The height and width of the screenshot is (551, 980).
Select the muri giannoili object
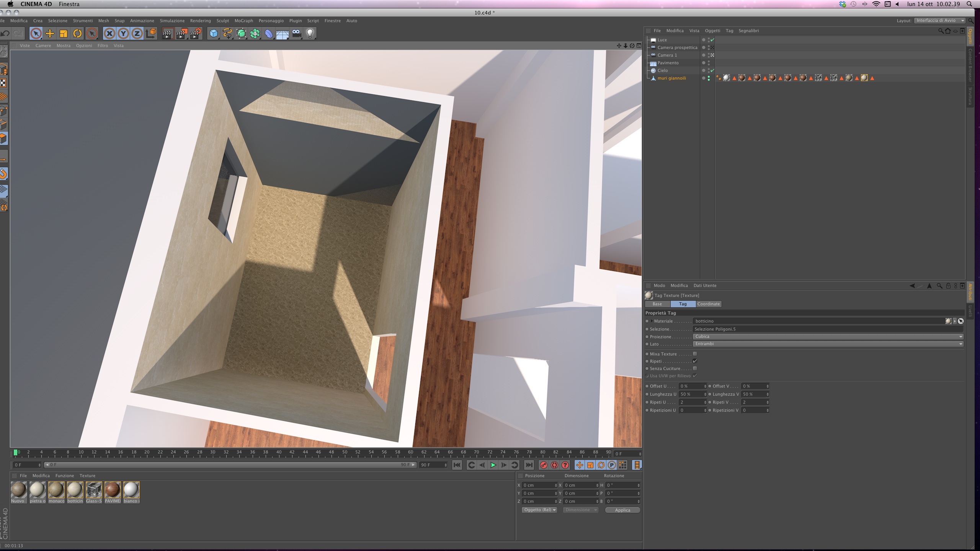click(x=671, y=78)
